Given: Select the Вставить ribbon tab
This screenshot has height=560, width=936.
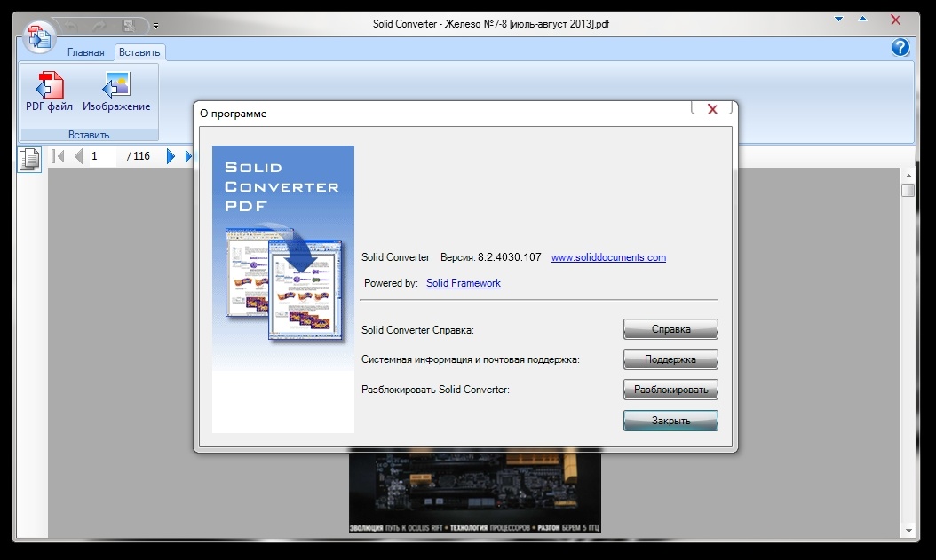Looking at the screenshot, I should coord(139,52).
